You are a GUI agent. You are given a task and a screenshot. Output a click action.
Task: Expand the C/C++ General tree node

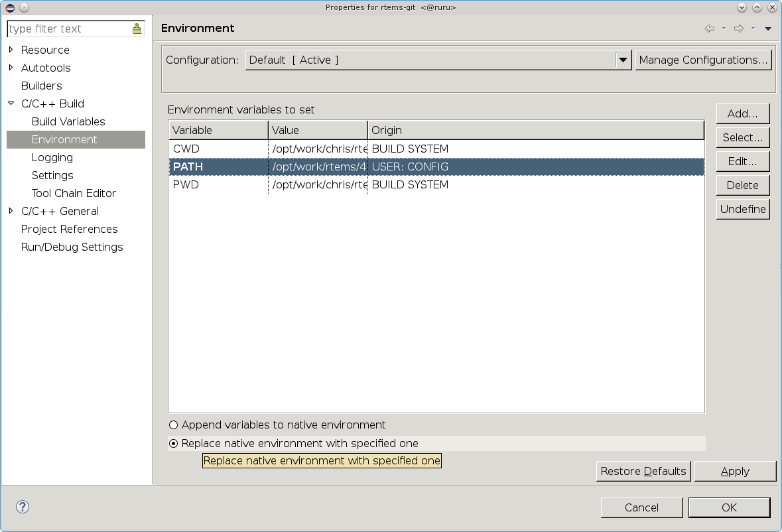coord(11,211)
